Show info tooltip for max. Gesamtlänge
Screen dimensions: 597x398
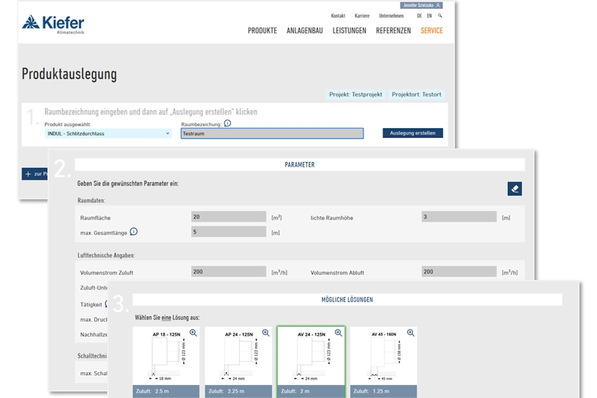134,232
